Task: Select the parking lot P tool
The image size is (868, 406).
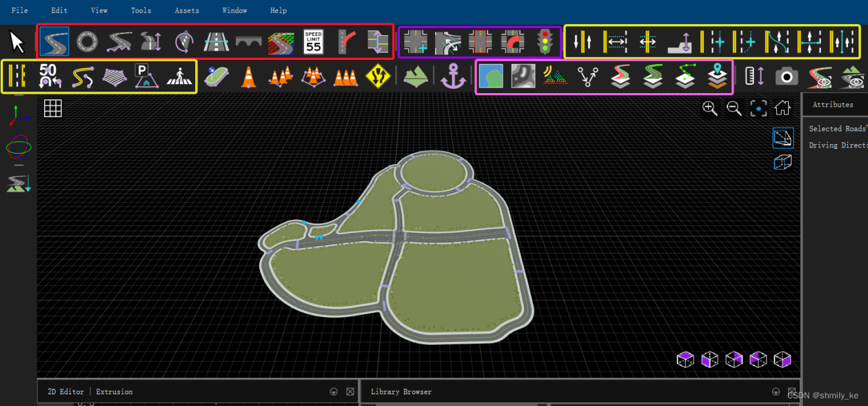Action: click(x=147, y=77)
